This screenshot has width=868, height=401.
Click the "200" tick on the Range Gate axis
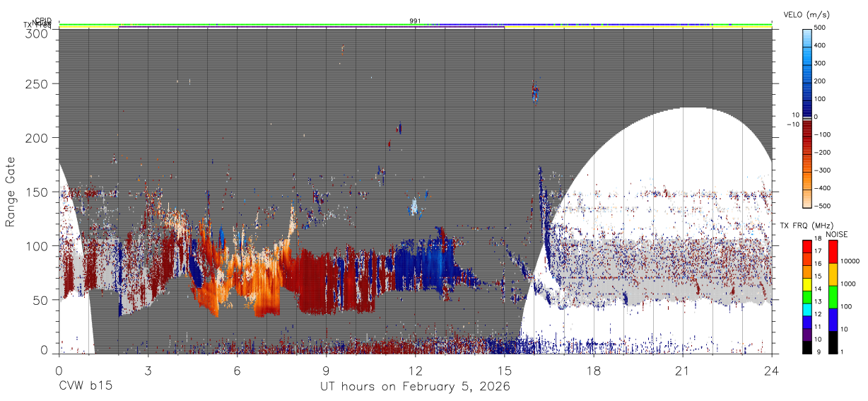37,138
